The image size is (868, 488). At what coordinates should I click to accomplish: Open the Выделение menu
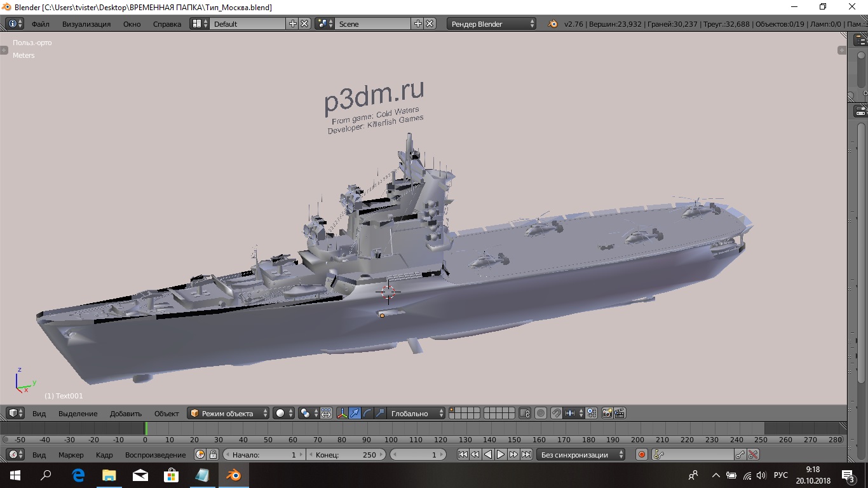78,414
